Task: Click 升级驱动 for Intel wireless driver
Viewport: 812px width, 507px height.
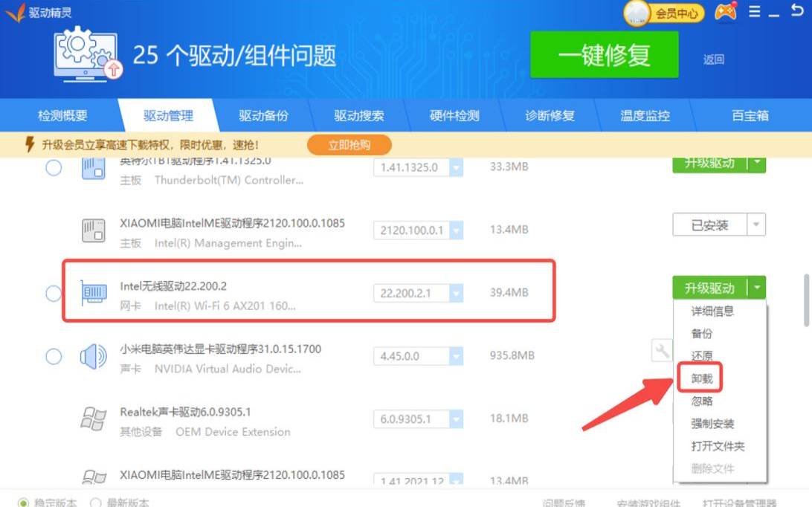Action: click(709, 288)
